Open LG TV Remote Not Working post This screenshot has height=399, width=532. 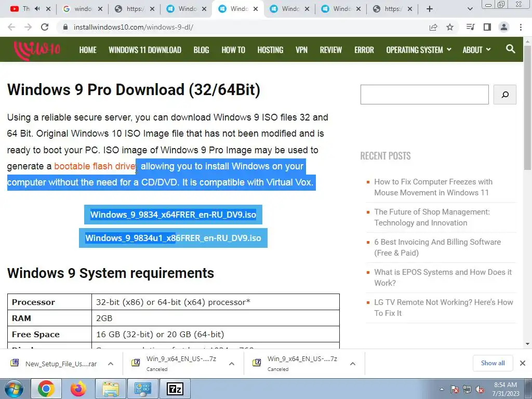tap(444, 308)
